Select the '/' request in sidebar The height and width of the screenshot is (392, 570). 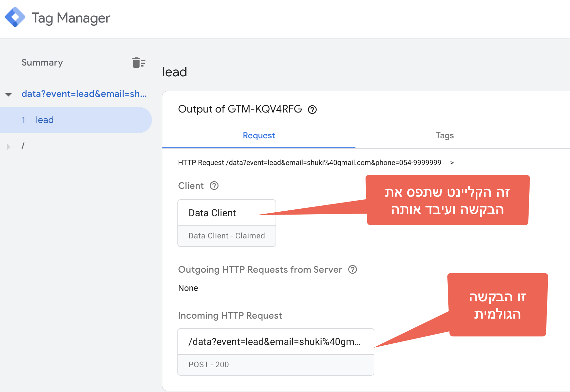click(x=23, y=146)
